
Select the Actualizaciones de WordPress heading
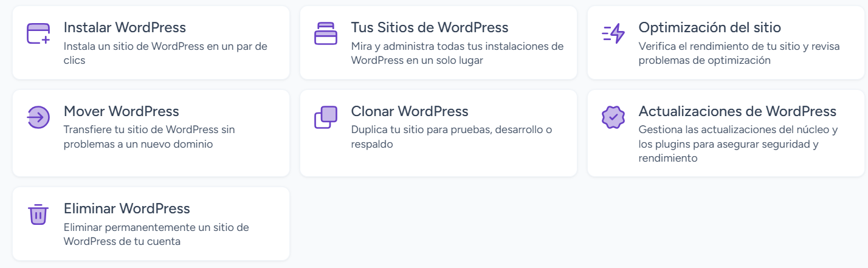click(x=737, y=111)
